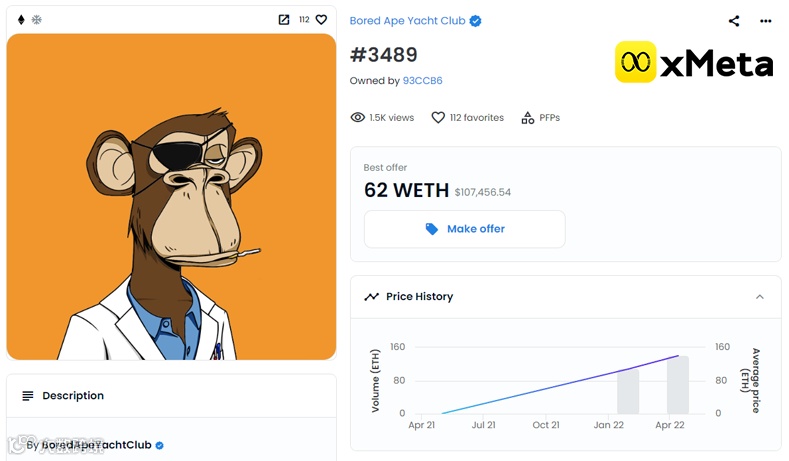
Task: Click the Bored Ape #3489 artwork
Action: tap(171, 197)
